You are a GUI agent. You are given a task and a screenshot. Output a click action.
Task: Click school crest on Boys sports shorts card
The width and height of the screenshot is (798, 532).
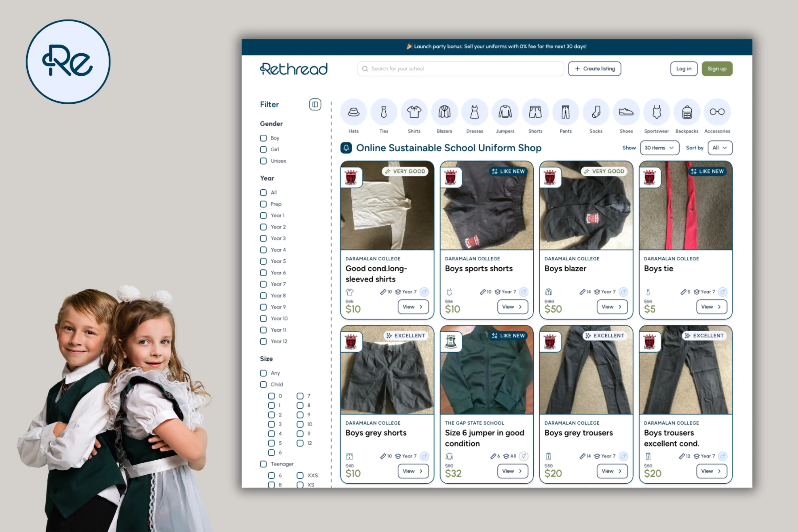click(451, 177)
